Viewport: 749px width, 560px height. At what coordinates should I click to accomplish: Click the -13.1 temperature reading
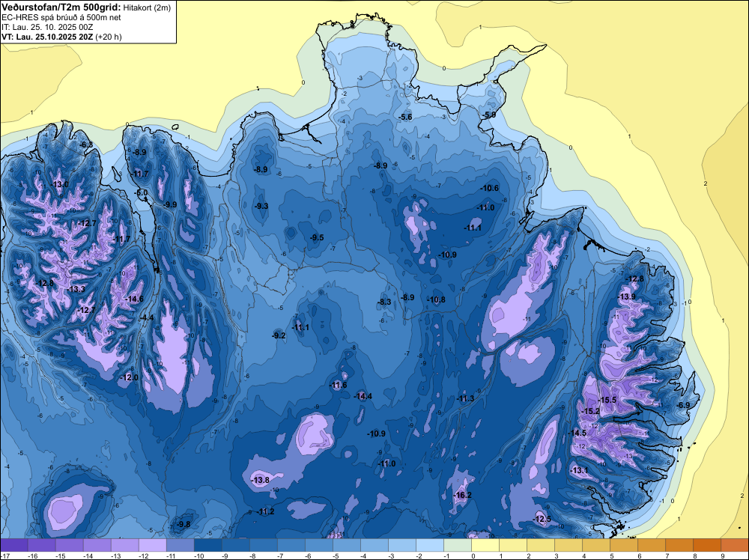tap(579, 470)
